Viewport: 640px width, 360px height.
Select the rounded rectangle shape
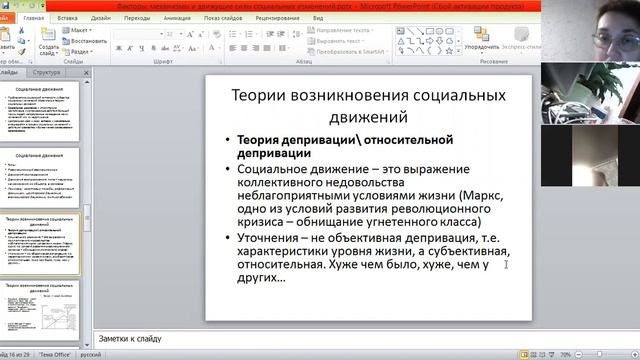(449, 31)
